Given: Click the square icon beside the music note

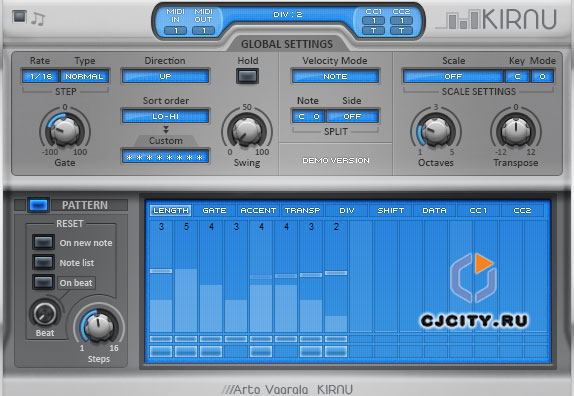Looking at the screenshot, I should 19,16.
